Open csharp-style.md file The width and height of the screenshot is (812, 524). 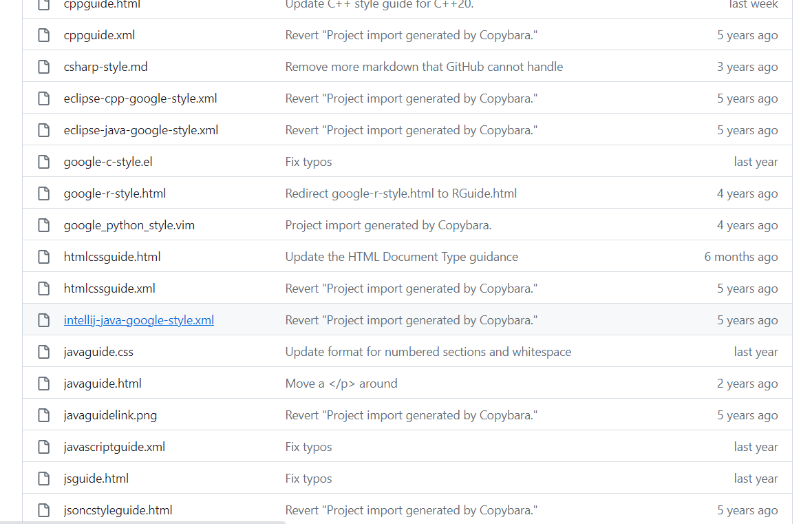pos(106,67)
